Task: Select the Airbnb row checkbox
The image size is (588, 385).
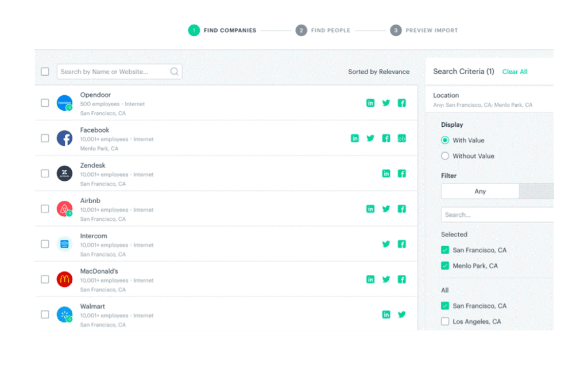Action: pos(45,208)
